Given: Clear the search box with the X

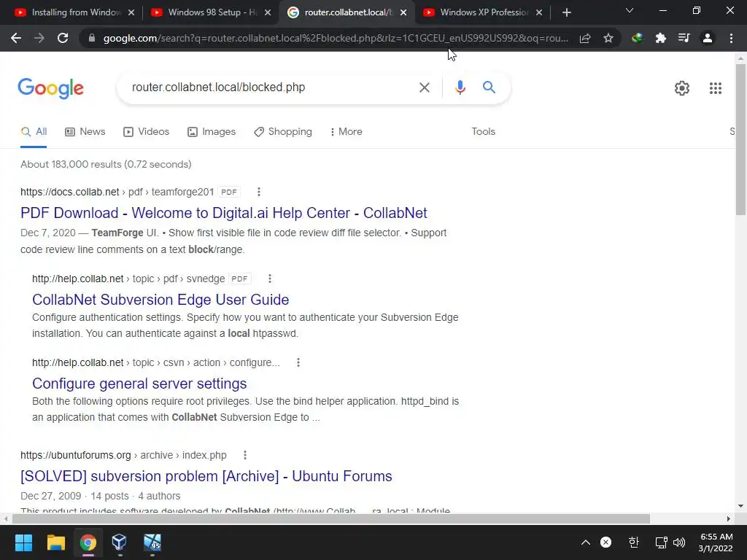Looking at the screenshot, I should 424,87.
